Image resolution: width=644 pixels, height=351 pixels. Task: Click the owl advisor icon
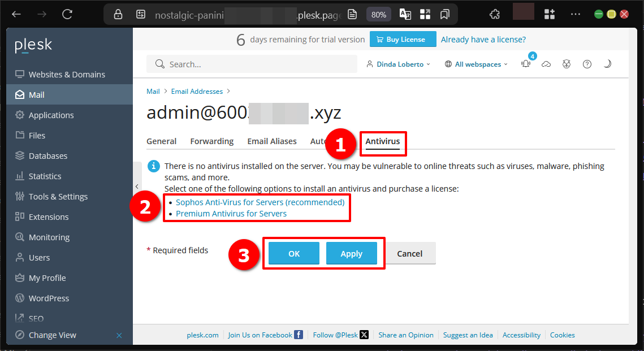567,64
